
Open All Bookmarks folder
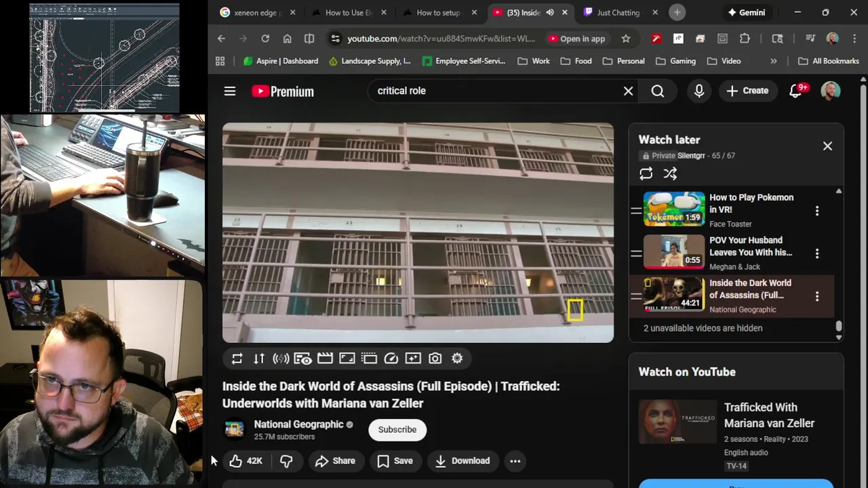tap(829, 61)
